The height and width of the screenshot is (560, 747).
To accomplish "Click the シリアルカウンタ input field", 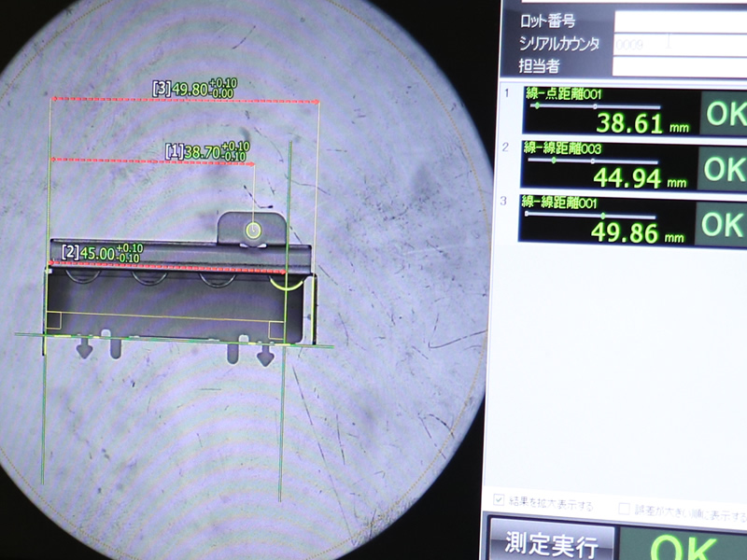I will click(x=681, y=45).
